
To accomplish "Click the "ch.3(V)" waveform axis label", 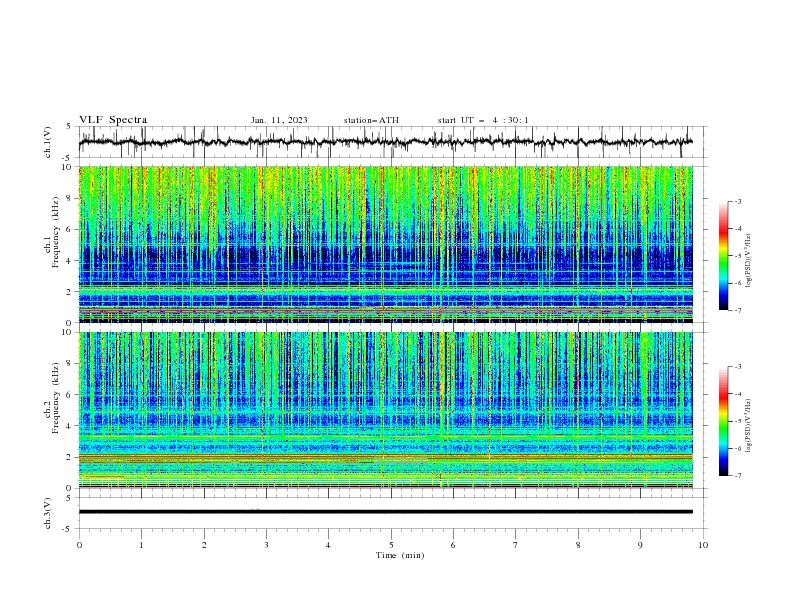I will pos(48,513).
